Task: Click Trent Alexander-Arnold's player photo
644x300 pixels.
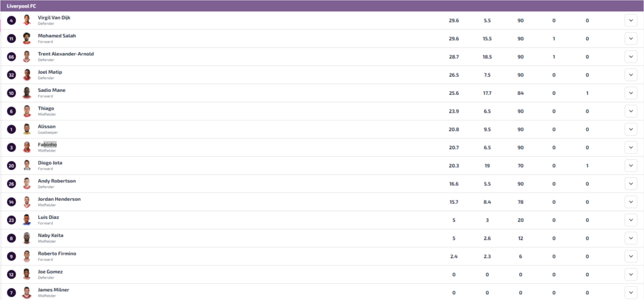Action: (26, 57)
